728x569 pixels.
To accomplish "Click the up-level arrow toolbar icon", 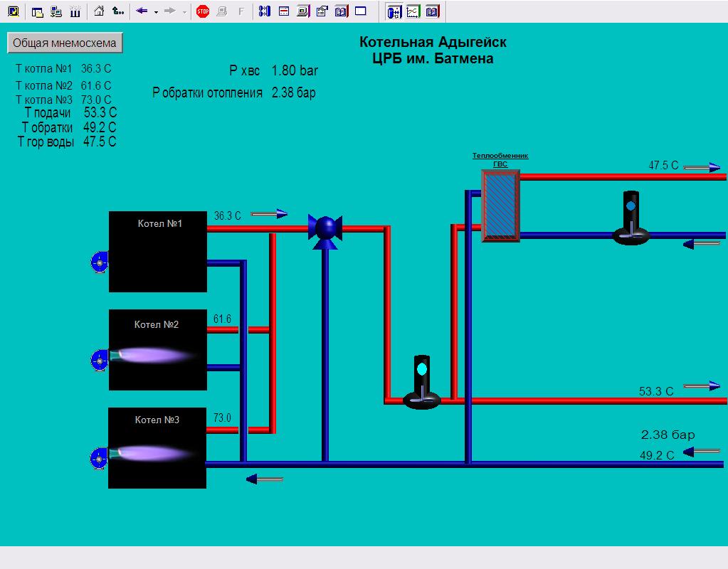I will 118,11.
